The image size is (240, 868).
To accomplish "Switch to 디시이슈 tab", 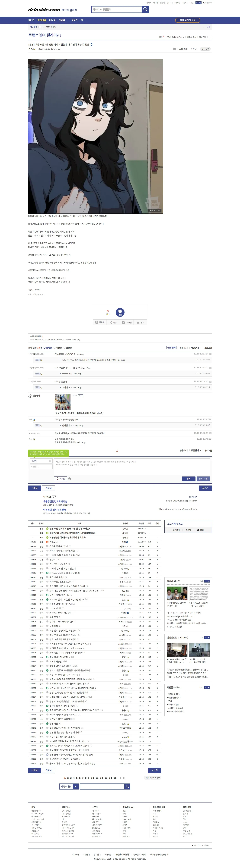I will click(184, 638).
